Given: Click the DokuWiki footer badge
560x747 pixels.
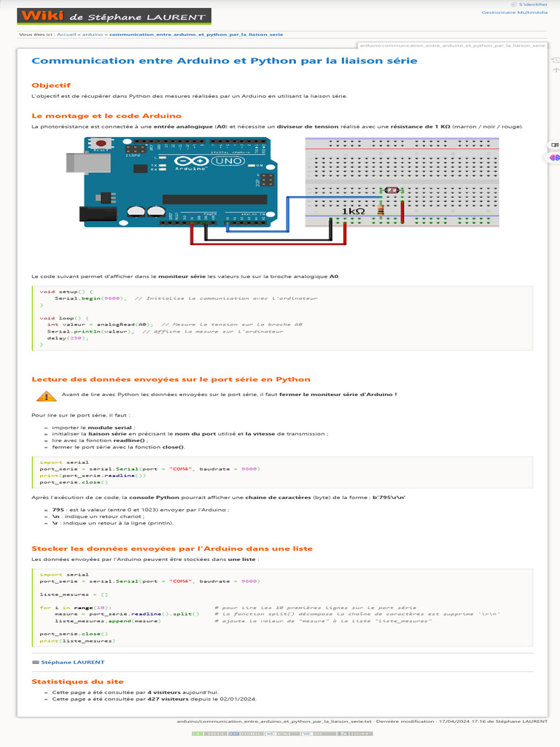Looking at the screenshot, I should 355,734.
